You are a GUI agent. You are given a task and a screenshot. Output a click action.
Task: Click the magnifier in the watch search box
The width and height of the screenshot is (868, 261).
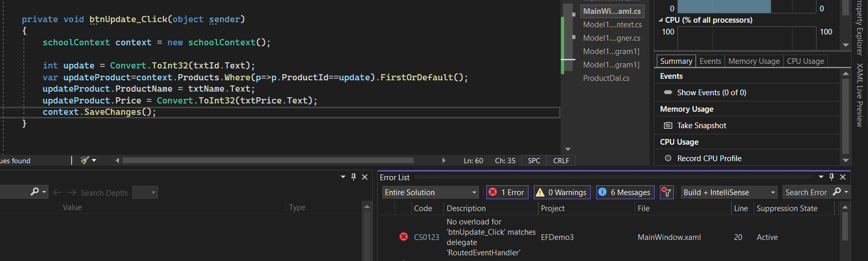pos(35,192)
